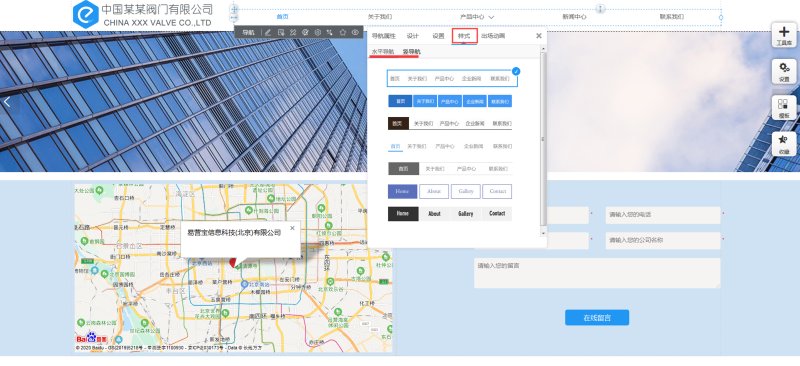Image resolution: width=800 pixels, height=366 pixels.
Task: Click the animation icon after the gear
Action: pos(330,32)
